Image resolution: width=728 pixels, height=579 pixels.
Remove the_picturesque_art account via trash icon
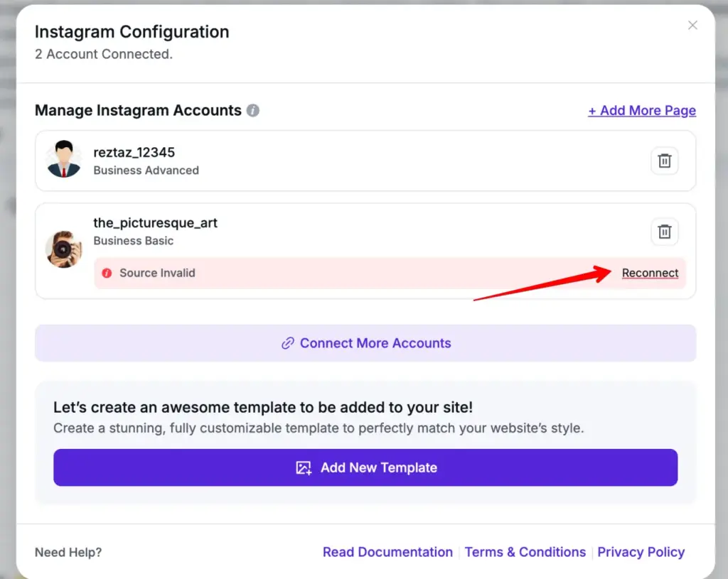point(664,232)
